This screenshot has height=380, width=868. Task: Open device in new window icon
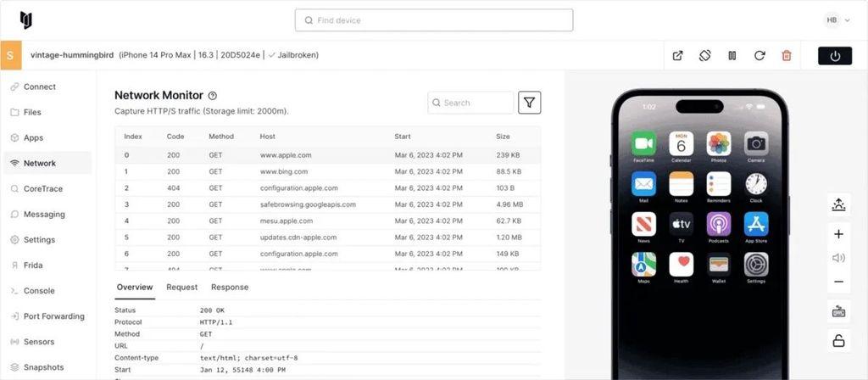tap(677, 55)
